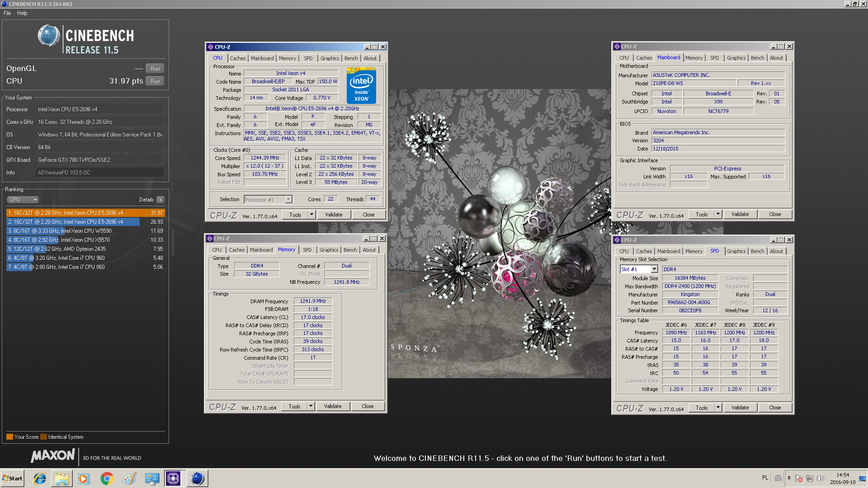Open the File menu in Cinebench
Image resolution: width=868 pixels, height=488 pixels.
[7, 13]
